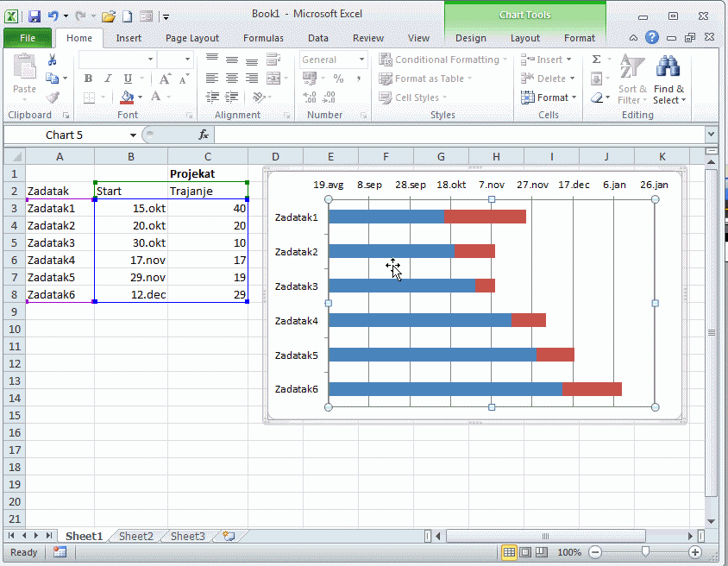Expand the formula bar with the chevron
Screen dimensions: 728x566
pyautogui.click(x=711, y=135)
